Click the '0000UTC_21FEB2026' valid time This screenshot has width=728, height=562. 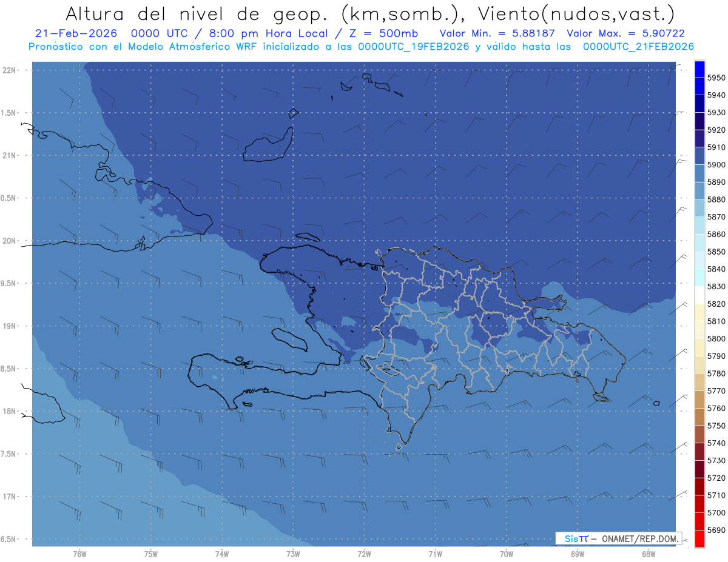[639, 46]
